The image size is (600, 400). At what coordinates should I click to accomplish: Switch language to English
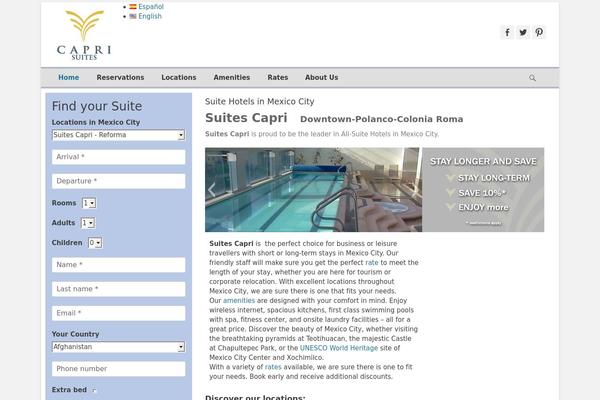click(150, 16)
